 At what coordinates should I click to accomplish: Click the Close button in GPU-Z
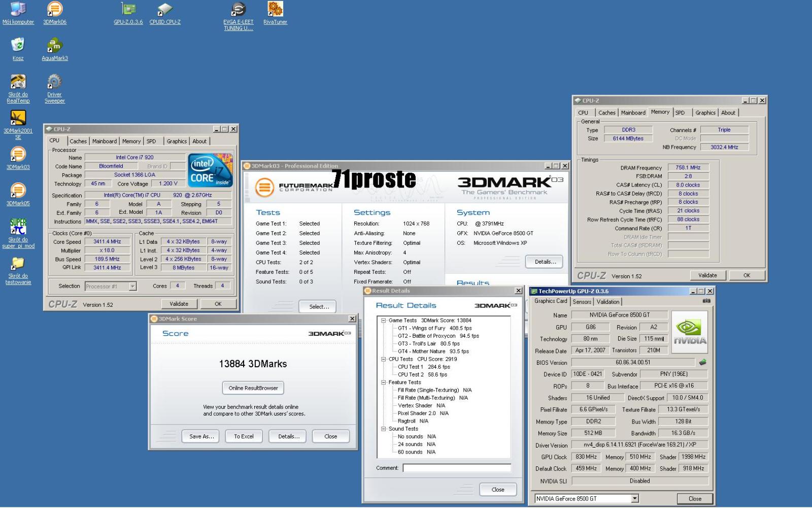click(695, 499)
